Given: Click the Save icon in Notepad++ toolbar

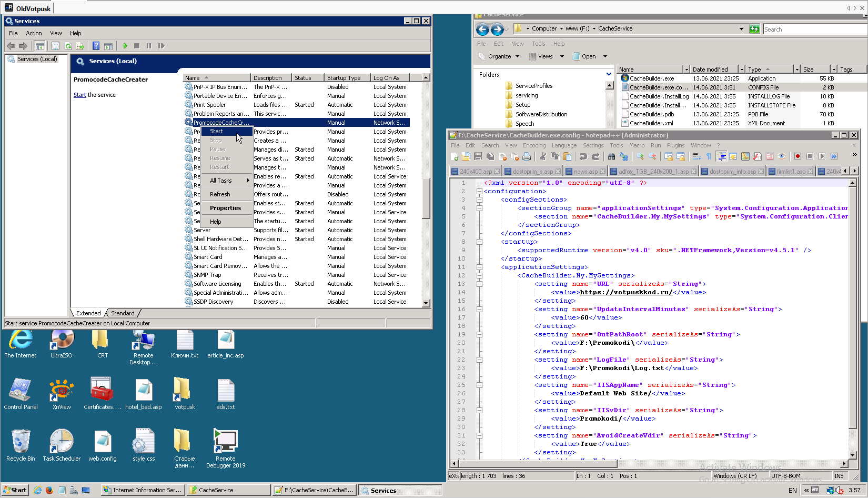Looking at the screenshot, I should 478,156.
